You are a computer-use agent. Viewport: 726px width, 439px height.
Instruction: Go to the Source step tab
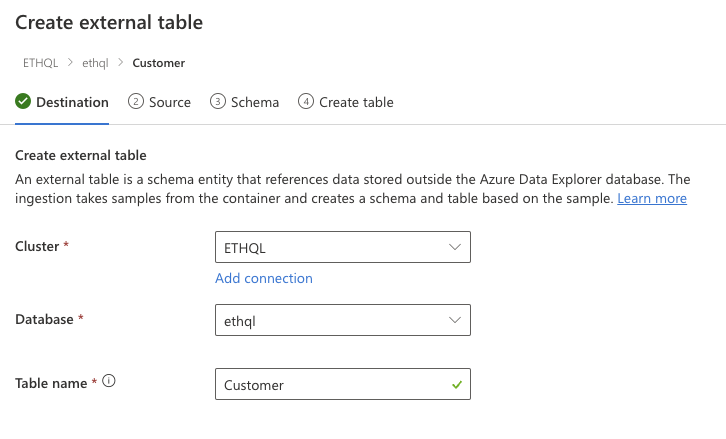point(169,102)
